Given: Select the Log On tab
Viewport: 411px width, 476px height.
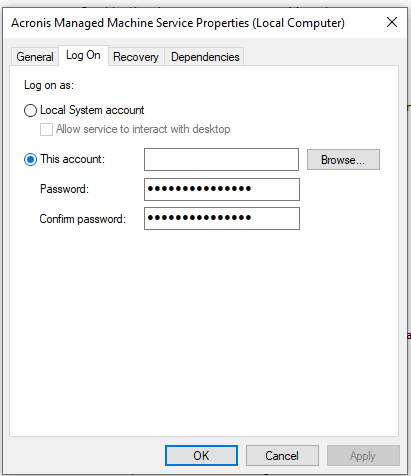Looking at the screenshot, I should (83, 55).
